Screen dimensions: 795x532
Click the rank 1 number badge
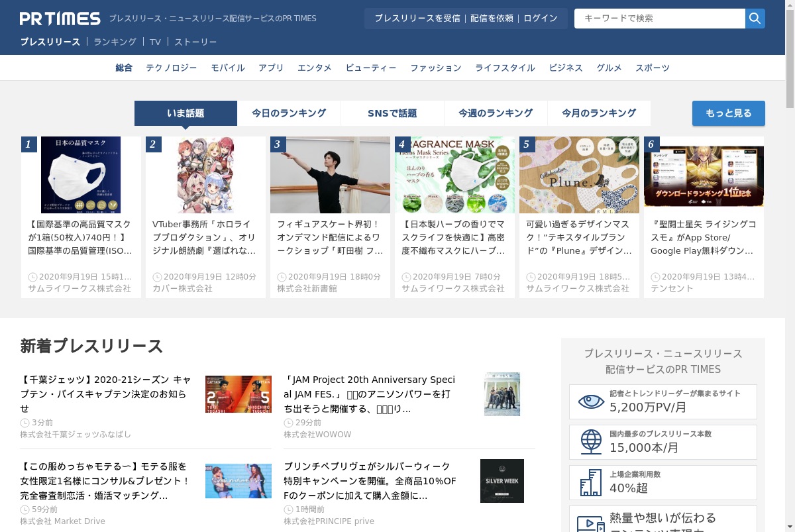(x=28, y=144)
